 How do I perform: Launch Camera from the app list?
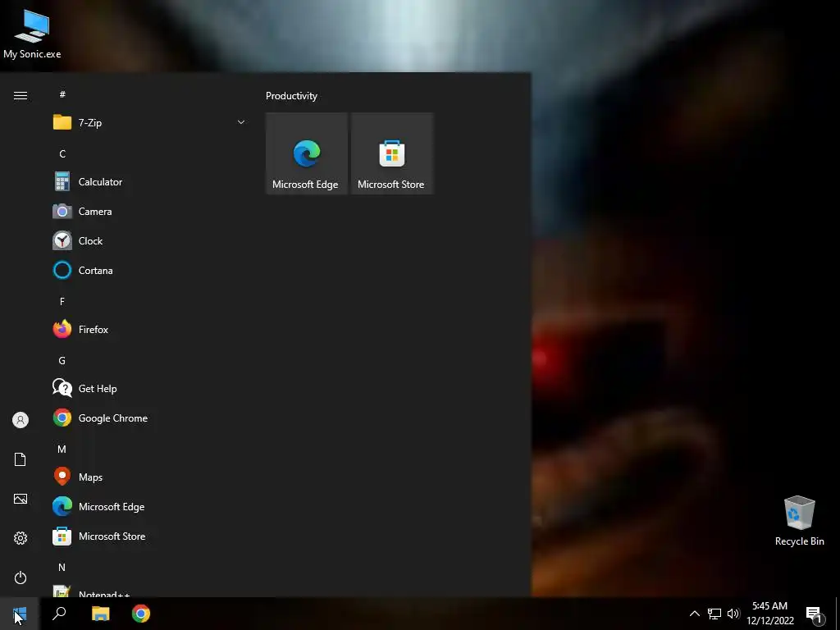pyautogui.click(x=149, y=211)
